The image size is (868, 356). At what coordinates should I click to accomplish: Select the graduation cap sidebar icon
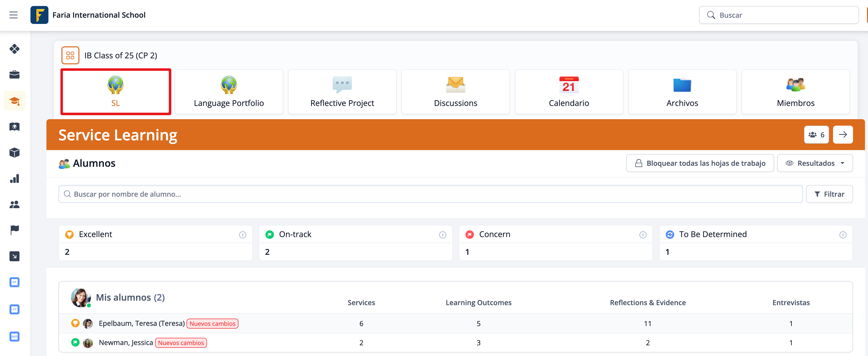(14, 101)
